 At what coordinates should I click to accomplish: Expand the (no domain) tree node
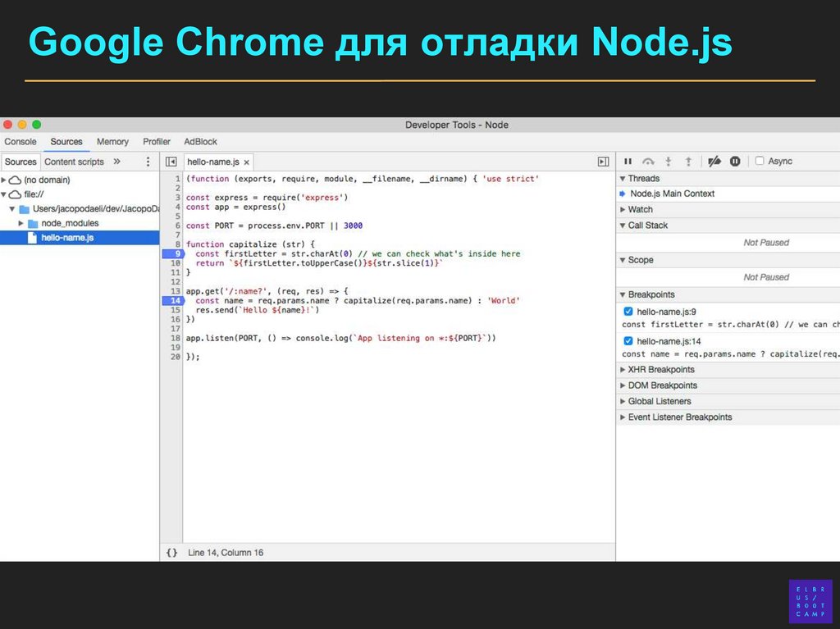click(4, 180)
